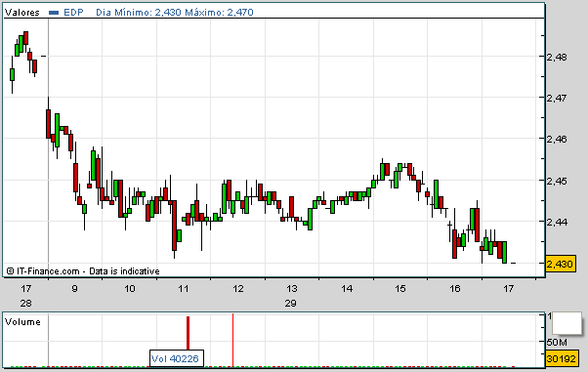Click the 14 hour label on time axis
Viewport: 588px width, 372px height.
point(347,288)
